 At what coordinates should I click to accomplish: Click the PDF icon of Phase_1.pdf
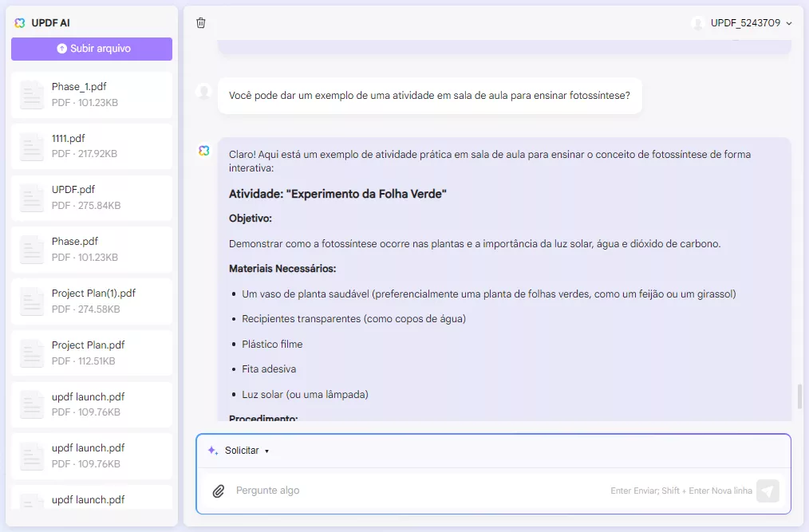[x=31, y=93]
